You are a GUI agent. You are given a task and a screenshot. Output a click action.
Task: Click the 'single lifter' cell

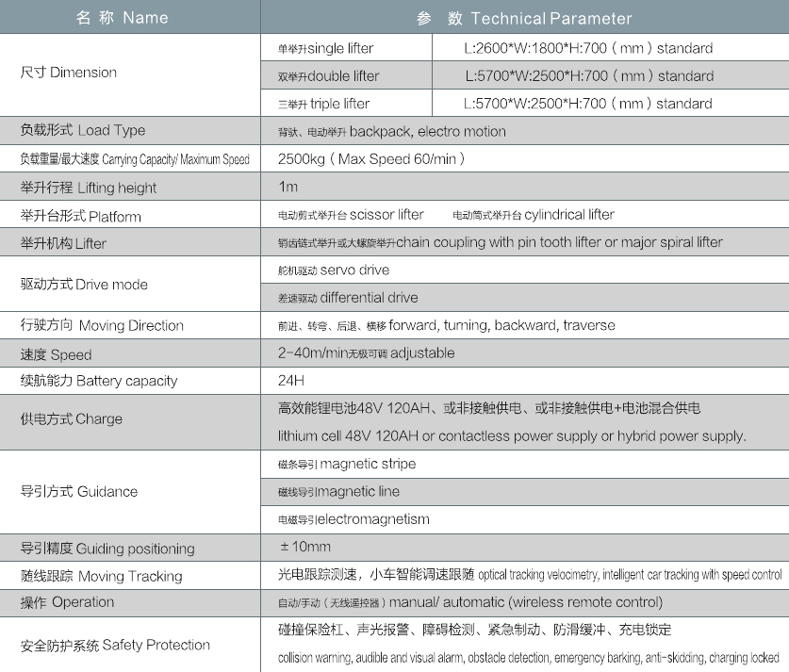tap(326, 48)
